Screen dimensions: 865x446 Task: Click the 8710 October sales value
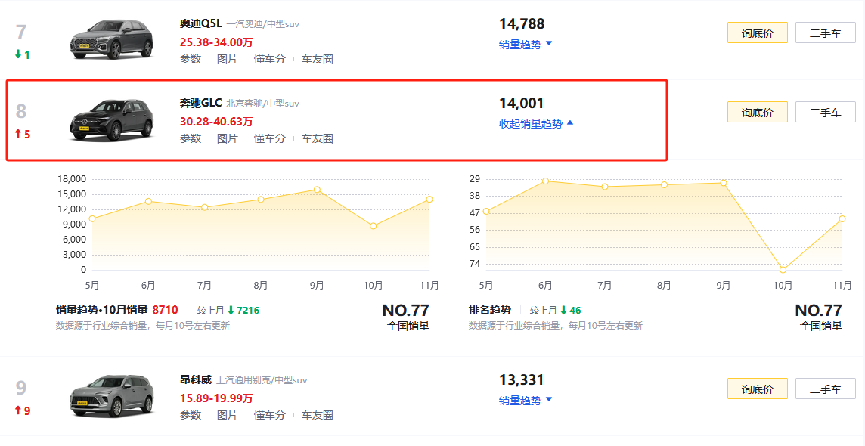coord(165,310)
